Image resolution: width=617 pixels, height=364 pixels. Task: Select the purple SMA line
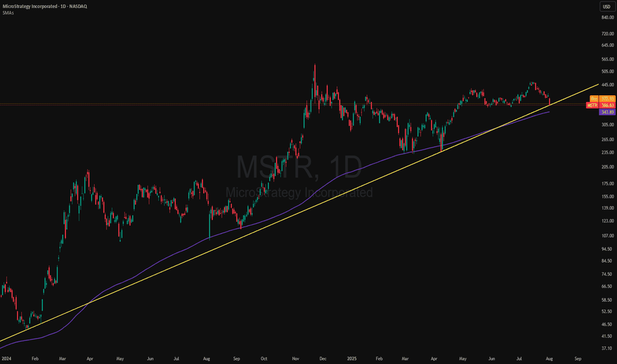click(x=275, y=216)
